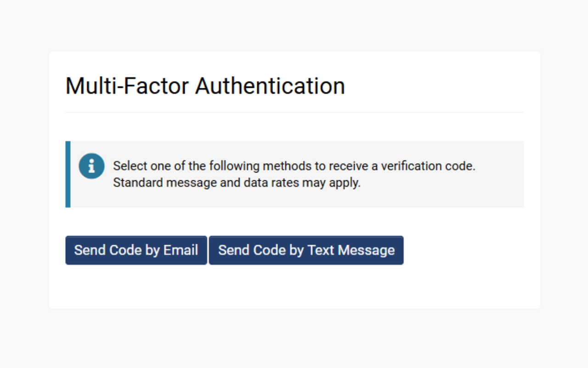588x368 pixels.
Task: Click the word 'Email' on the first button
Action: click(181, 250)
